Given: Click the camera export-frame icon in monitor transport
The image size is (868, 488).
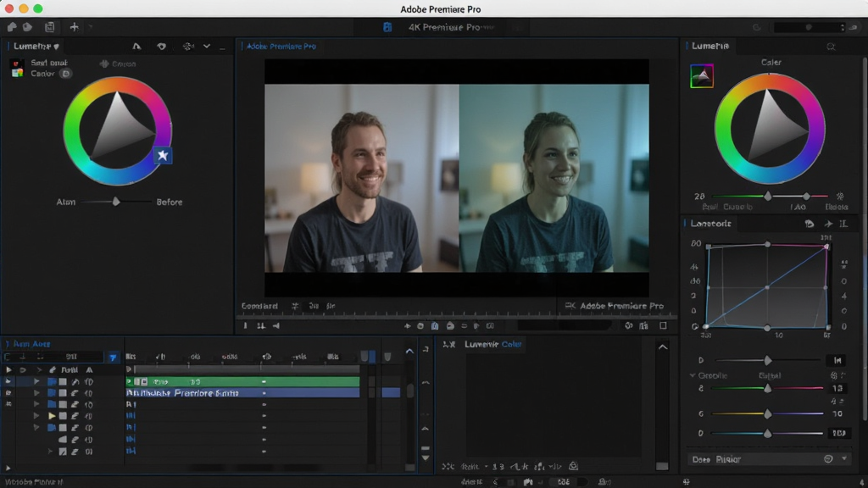Looking at the screenshot, I should tap(450, 326).
